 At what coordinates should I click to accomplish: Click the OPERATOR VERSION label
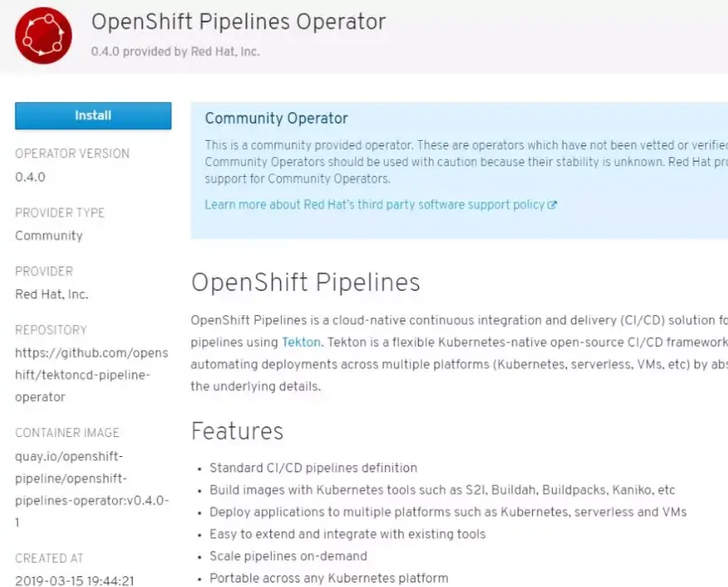(x=72, y=154)
